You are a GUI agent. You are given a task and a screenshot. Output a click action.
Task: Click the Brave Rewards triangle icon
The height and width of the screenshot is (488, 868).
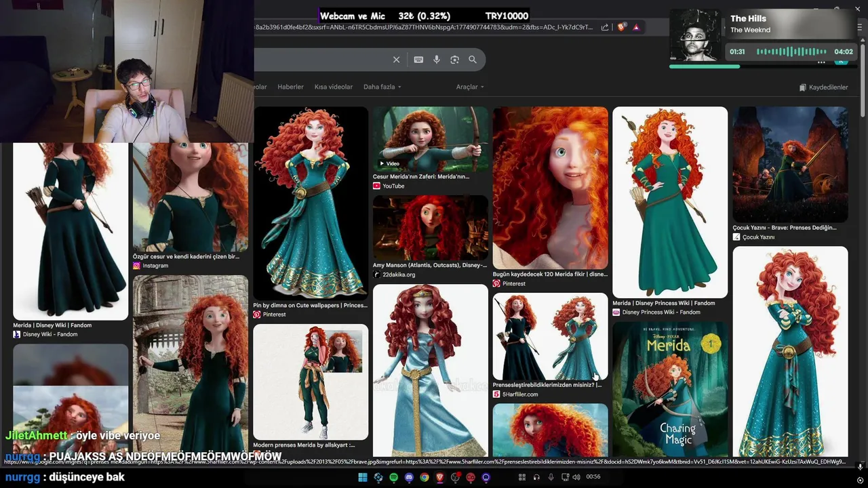(x=636, y=27)
